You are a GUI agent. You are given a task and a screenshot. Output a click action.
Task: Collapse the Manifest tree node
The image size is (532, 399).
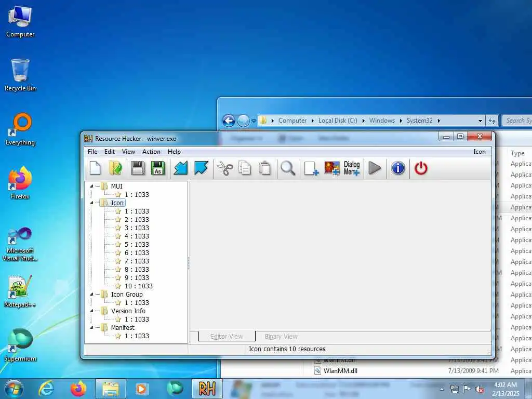[x=91, y=328]
